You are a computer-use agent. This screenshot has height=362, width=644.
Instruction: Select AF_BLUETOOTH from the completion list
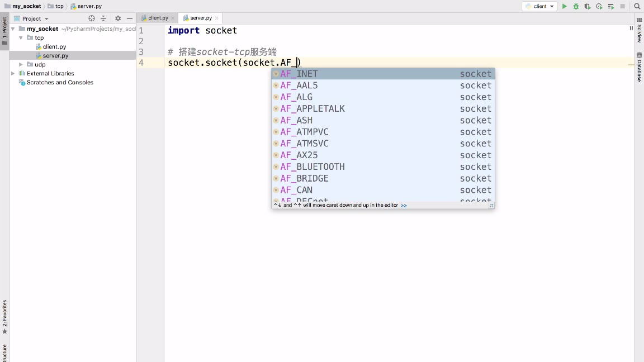(312, 167)
